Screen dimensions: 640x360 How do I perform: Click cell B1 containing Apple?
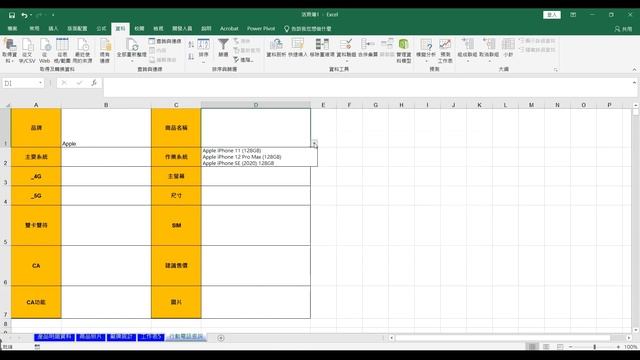[106, 128]
